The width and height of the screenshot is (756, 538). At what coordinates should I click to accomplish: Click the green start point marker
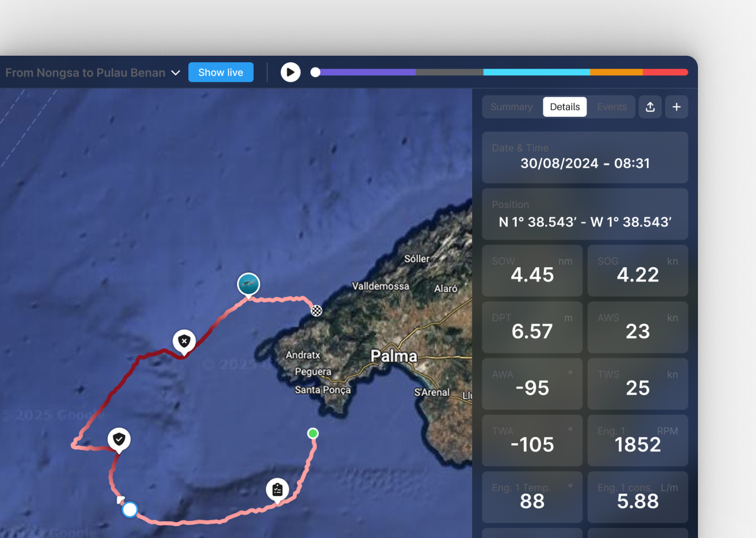click(x=313, y=434)
